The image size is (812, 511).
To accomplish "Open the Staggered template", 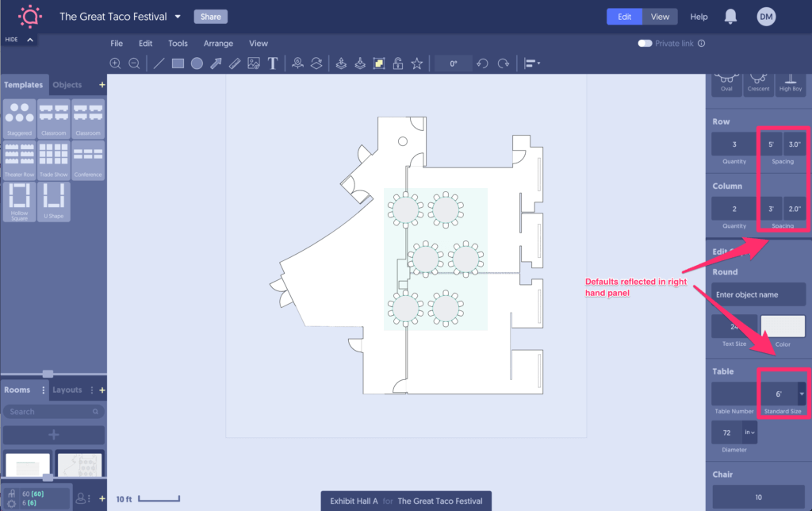I will (x=18, y=118).
